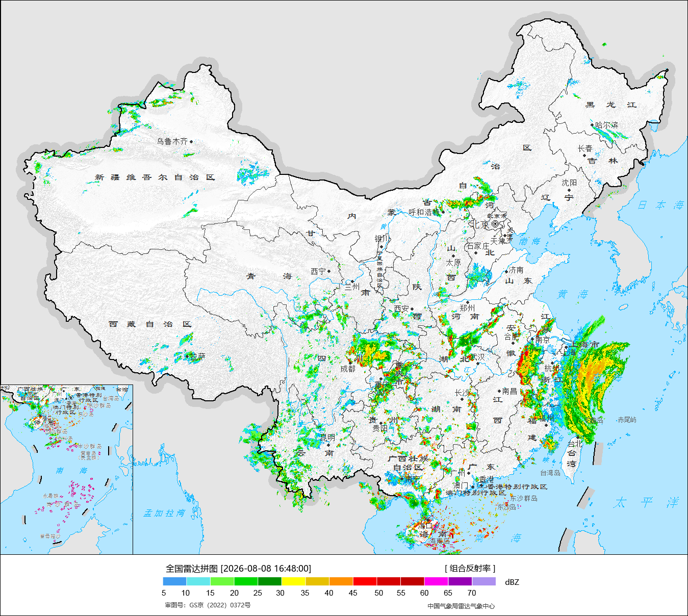The image size is (688, 616).
Task: Click the Xining city dot marker
Action: coord(329,271)
